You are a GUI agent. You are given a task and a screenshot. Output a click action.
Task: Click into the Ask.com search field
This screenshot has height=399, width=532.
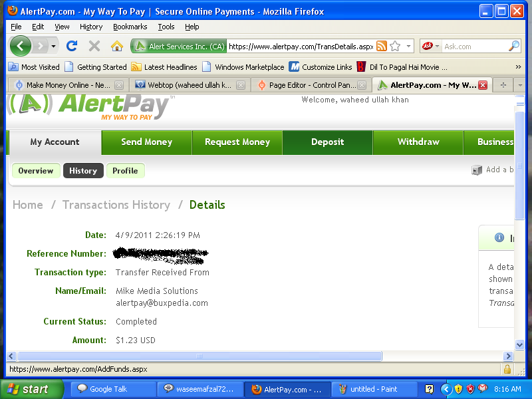475,46
